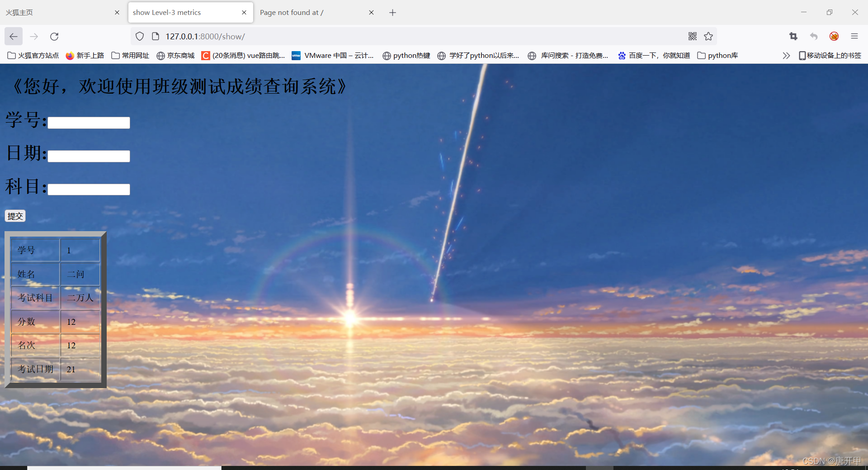Open the CSDN vue路由跳 bookmark
This screenshot has width=868, height=470.
click(x=243, y=56)
